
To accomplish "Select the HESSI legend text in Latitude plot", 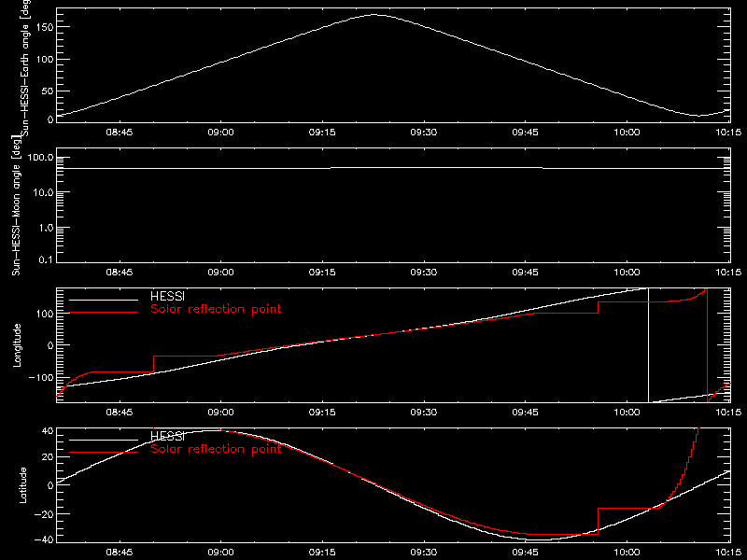I will click(x=167, y=436).
